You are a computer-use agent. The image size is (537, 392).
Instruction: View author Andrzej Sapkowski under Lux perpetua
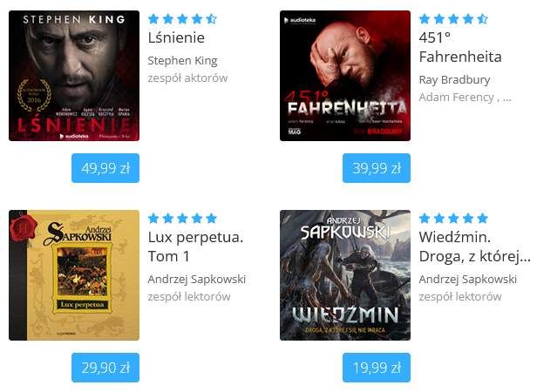pyautogui.click(x=197, y=280)
